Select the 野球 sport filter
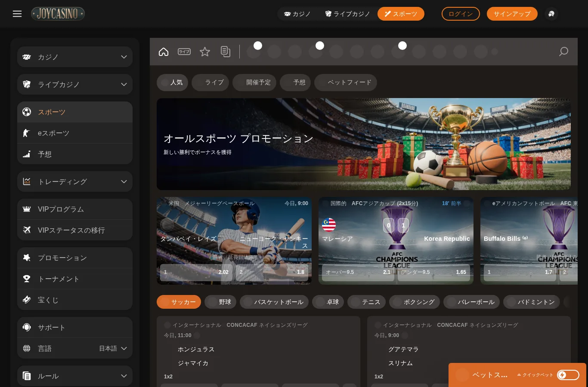 tap(220, 302)
